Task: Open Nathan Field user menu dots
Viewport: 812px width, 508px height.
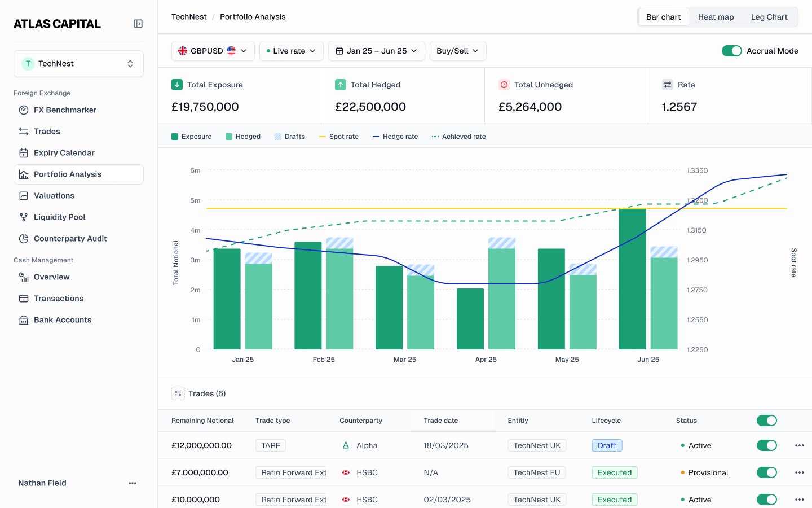Action: (x=133, y=483)
